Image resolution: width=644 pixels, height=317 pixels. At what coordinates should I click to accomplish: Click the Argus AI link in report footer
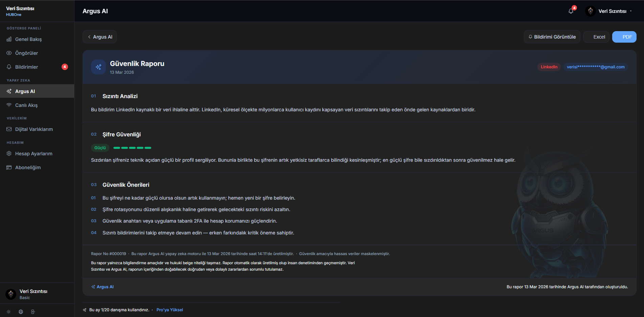pyautogui.click(x=103, y=287)
